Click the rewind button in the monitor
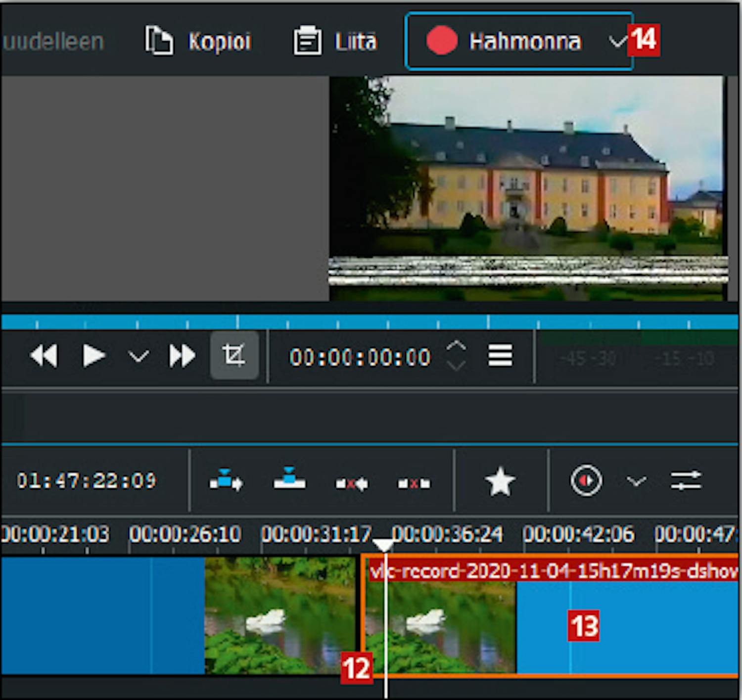 point(44,356)
